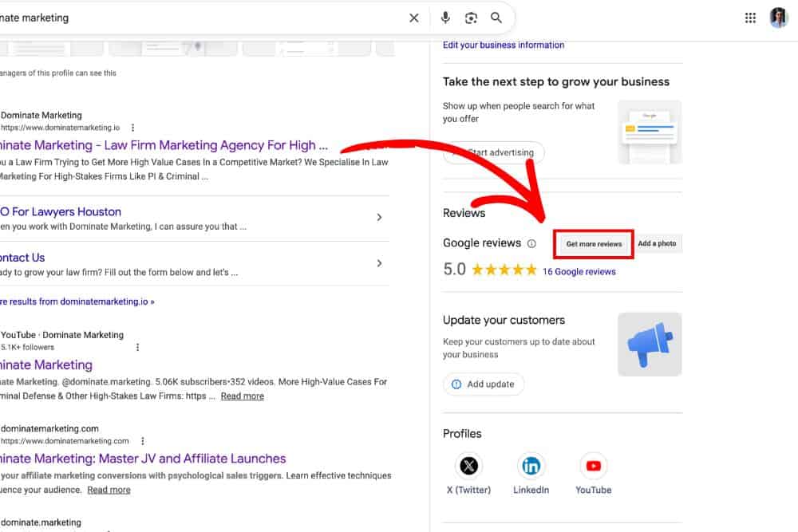Open the Law Firm Marketing Agency result title
This screenshot has height=532, width=798.
[x=163, y=145]
